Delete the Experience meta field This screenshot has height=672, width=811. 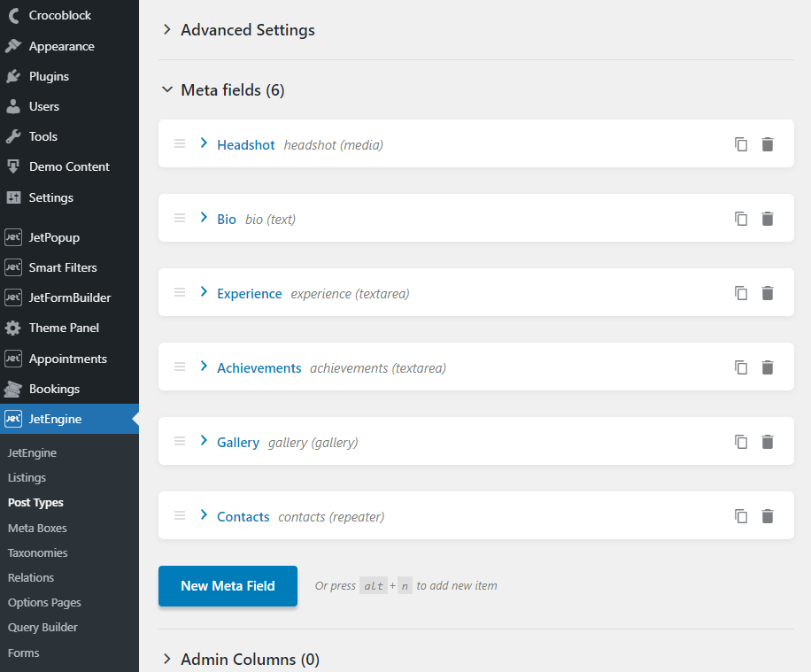[x=768, y=293]
